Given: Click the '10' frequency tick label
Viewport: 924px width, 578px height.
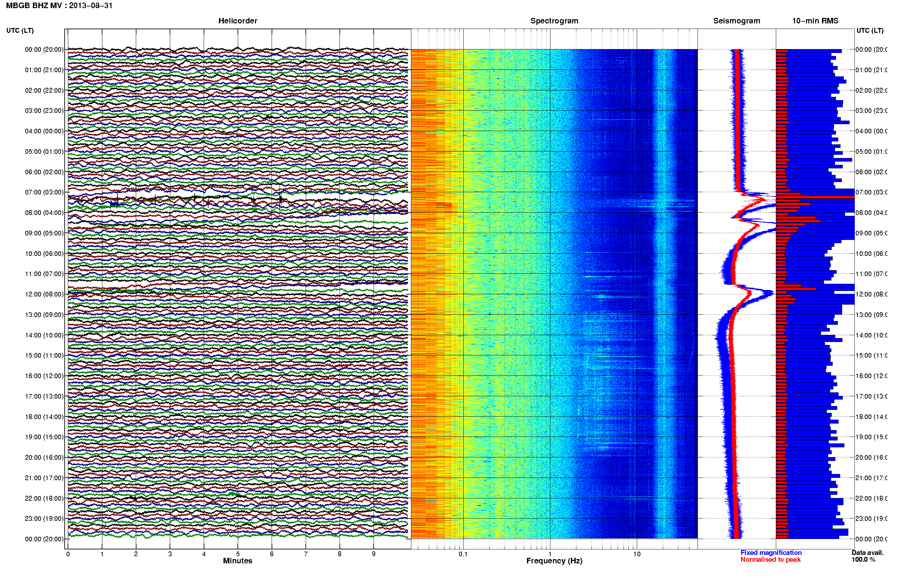Looking at the screenshot, I should click(x=637, y=554).
